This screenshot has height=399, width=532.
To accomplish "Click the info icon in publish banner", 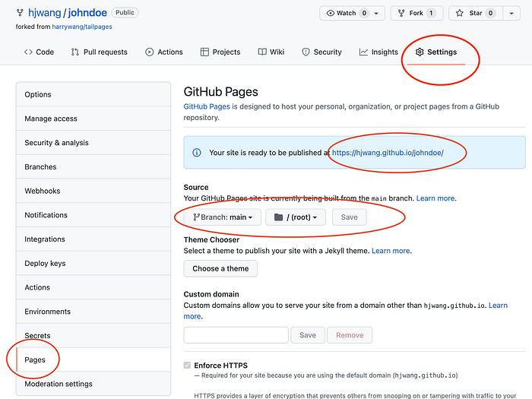I will click(197, 153).
